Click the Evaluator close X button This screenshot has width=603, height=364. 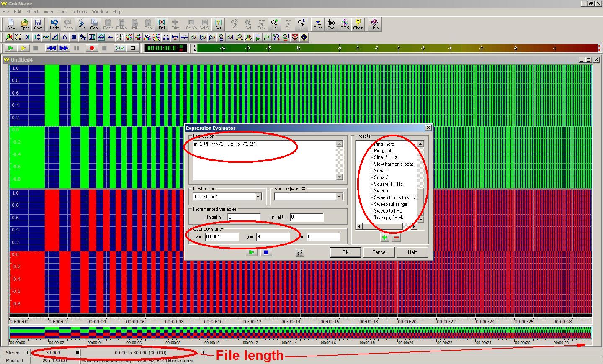click(x=428, y=128)
